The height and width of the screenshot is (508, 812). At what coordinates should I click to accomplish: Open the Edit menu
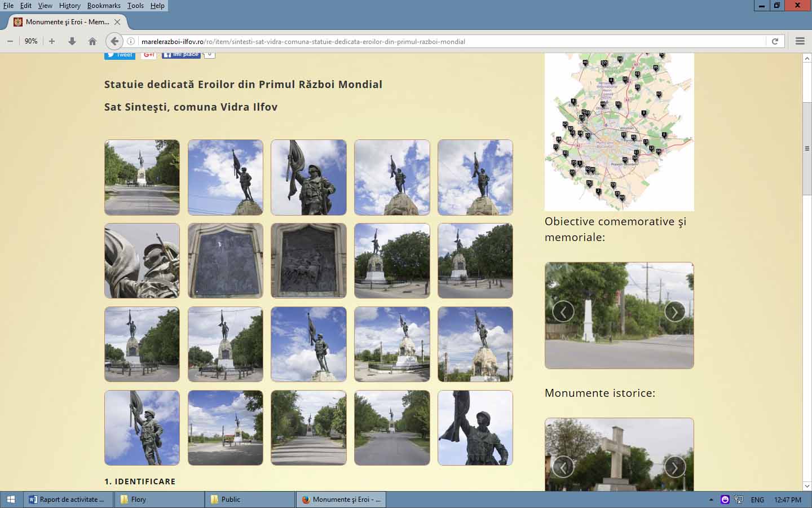pyautogui.click(x=26, y=6)
